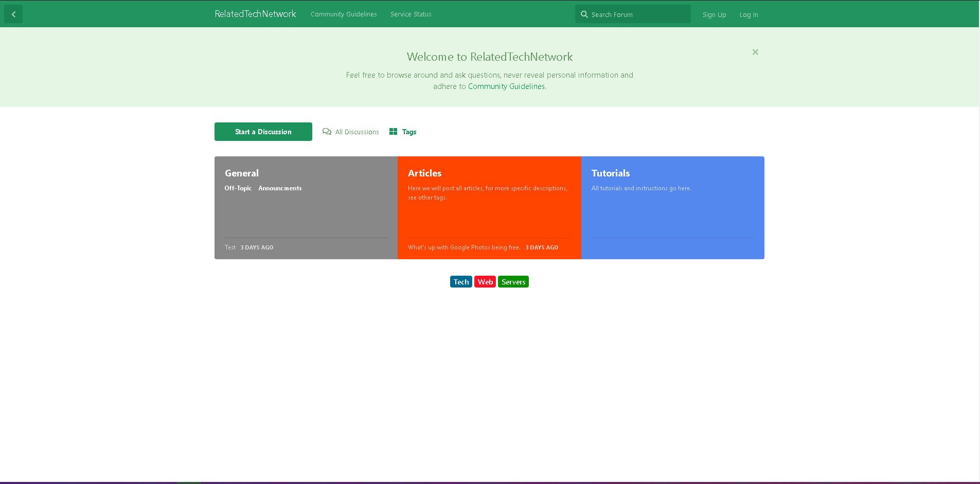The width and height of the screenshot is (980, 484).
Task: Open the Tutorials tag tile
Action: point(673,208)
